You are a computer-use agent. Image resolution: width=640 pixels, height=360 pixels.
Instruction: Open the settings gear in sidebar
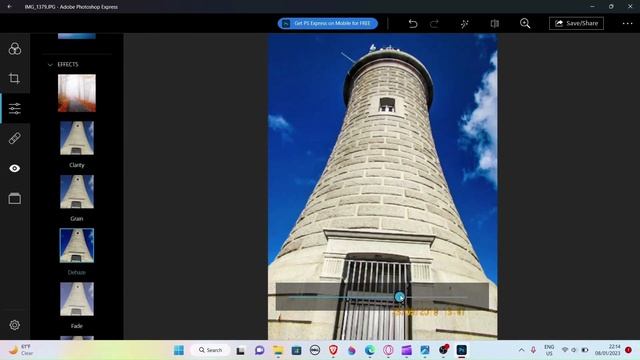click(x=15, y=325)
